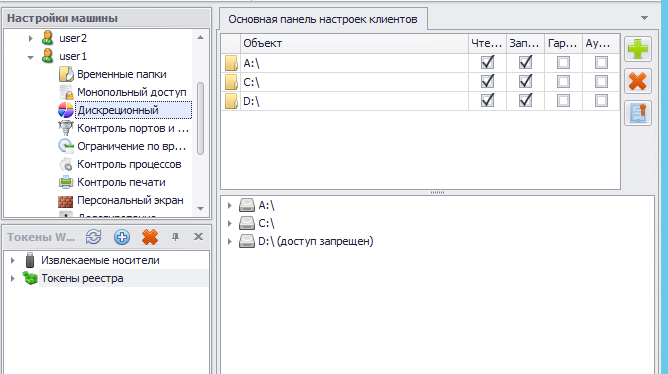The height and width of the screenshot is (374, 668).
Task: Click the settings tree scrollbar thumb
Action: pyautogui.click(x=200, y=118)
